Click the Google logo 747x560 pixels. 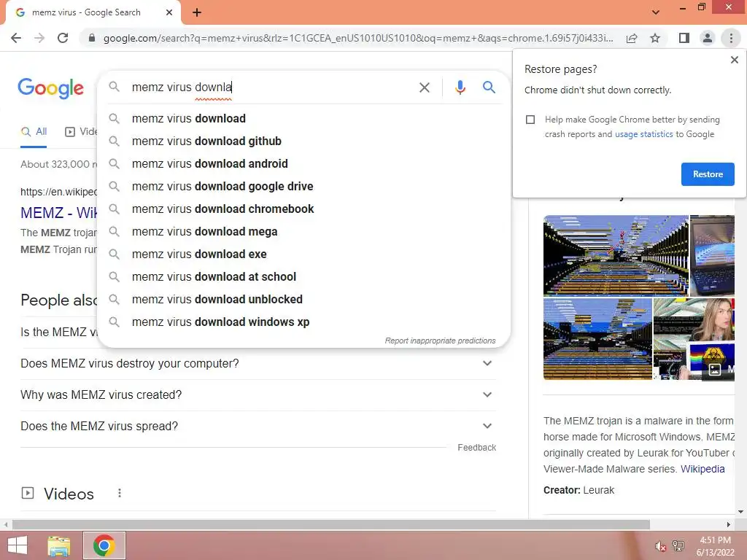point(50,88)
